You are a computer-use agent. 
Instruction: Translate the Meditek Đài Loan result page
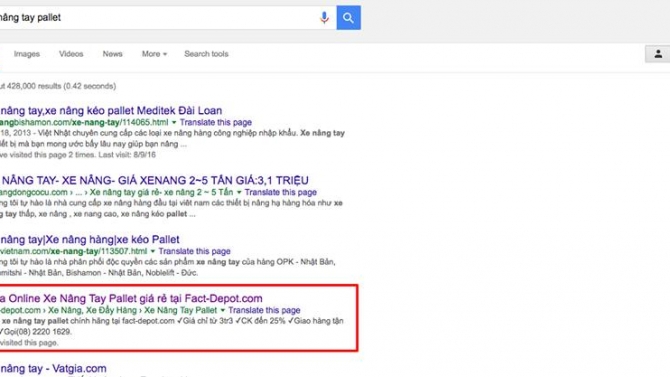point(216,122)
